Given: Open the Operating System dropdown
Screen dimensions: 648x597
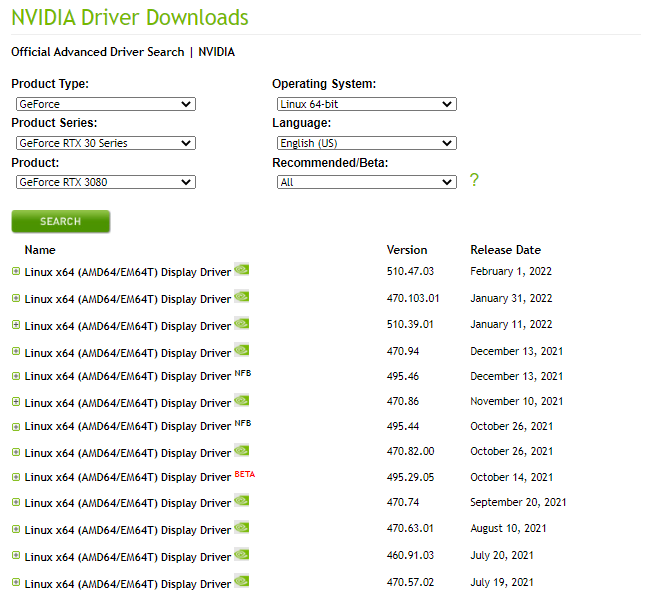Looking at the screenshot, I should 367,104.
